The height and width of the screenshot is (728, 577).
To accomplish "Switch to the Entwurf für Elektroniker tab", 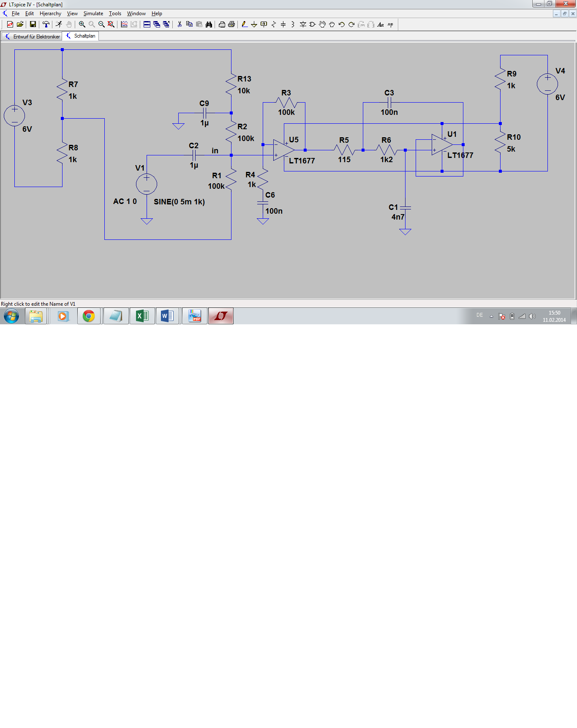I will coord(32,36).
